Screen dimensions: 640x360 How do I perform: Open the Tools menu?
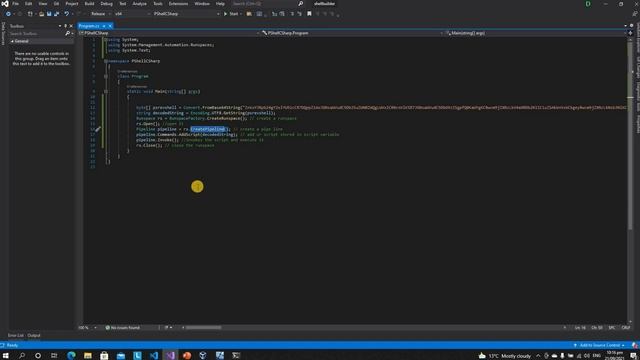158,4
